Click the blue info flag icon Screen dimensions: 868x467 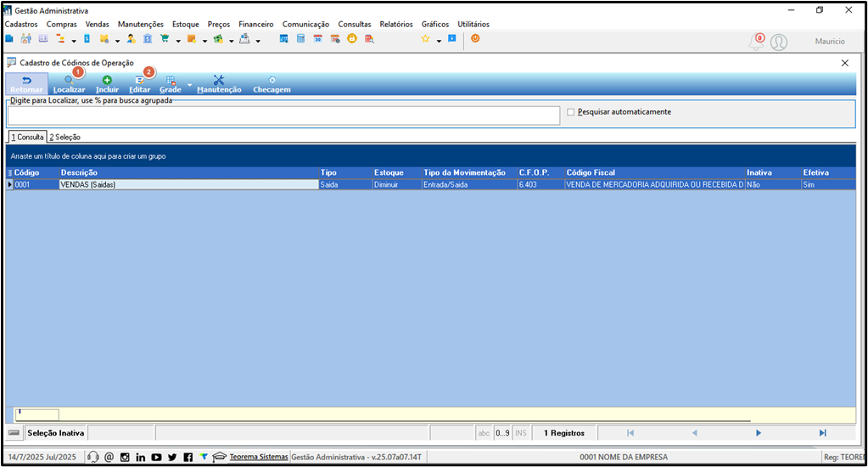451,38
